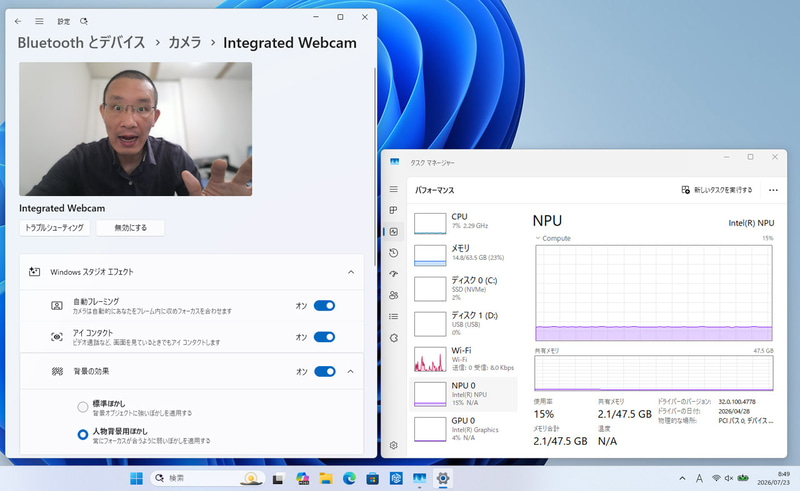Viewport: 800px width, 491px height.
Task: Go to Bluetooth and devices breadcrumb
Action: click(x=81, y=42)
